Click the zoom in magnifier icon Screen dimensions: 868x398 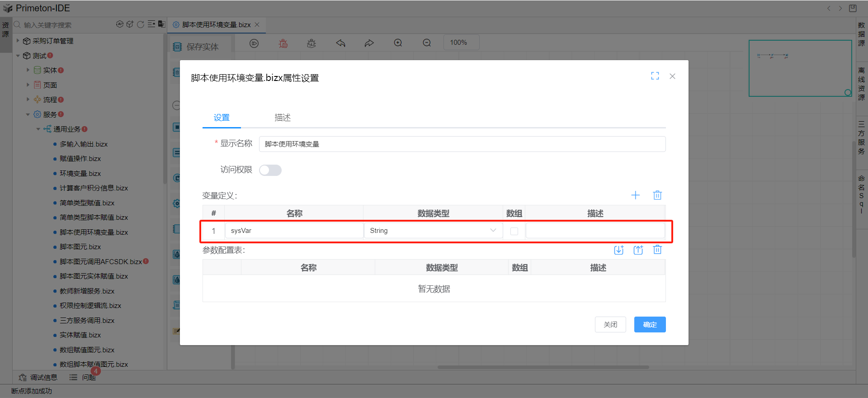[398, 43]
